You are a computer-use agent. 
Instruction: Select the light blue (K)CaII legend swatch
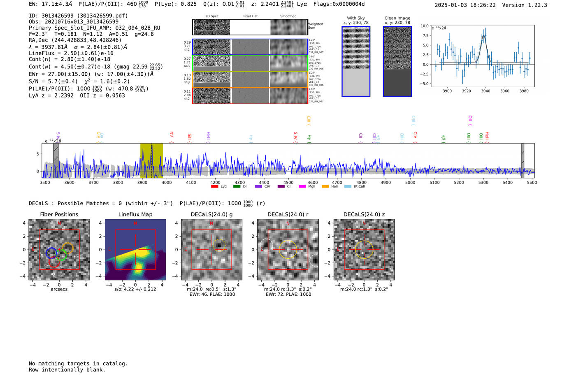point(348,186)
